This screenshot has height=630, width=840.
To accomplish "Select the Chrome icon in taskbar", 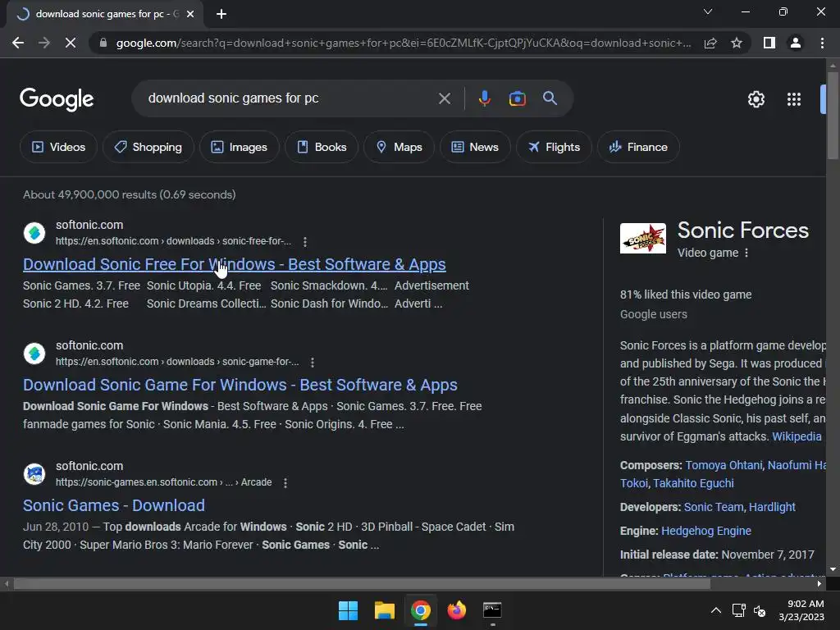I will [x=421, y=610].
